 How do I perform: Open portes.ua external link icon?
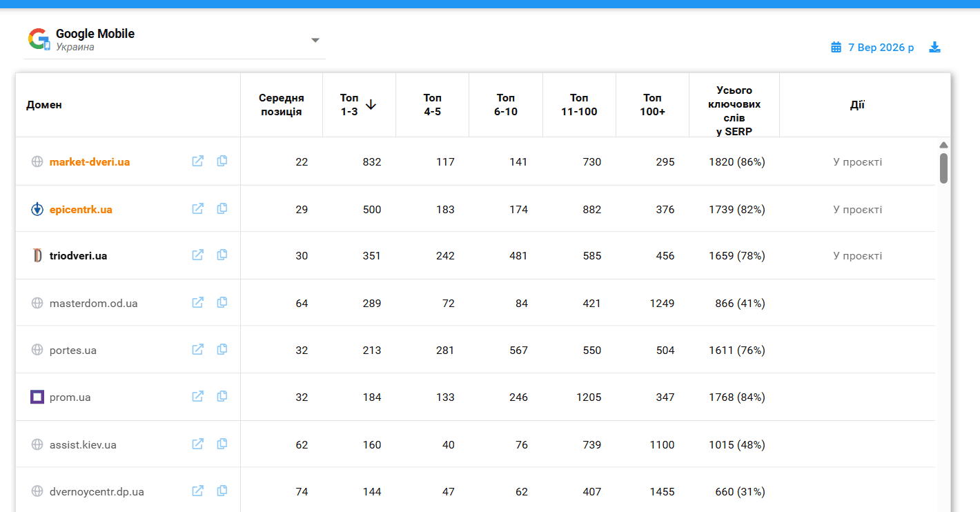pyautogui.click(x=198, y=350)
